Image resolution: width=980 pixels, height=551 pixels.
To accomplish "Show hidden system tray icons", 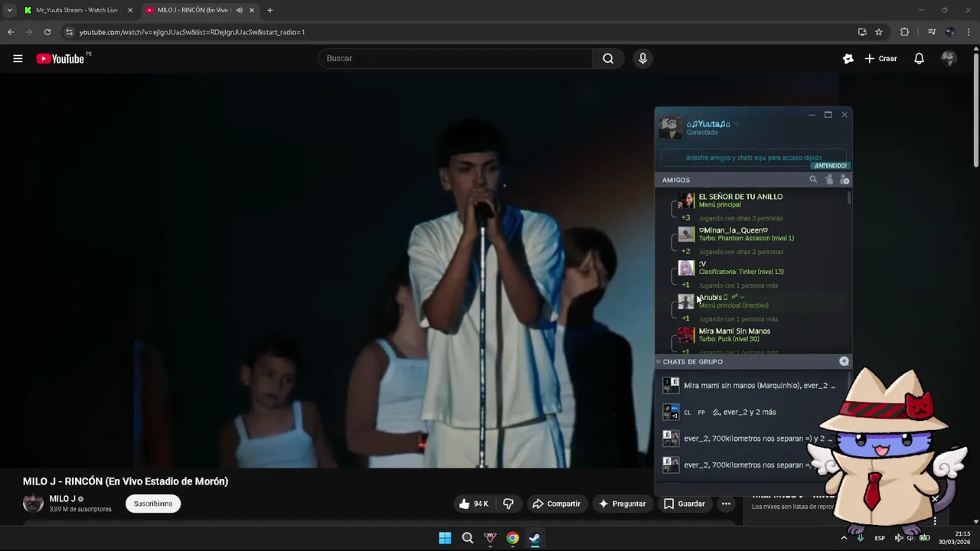I will (844, 538).
